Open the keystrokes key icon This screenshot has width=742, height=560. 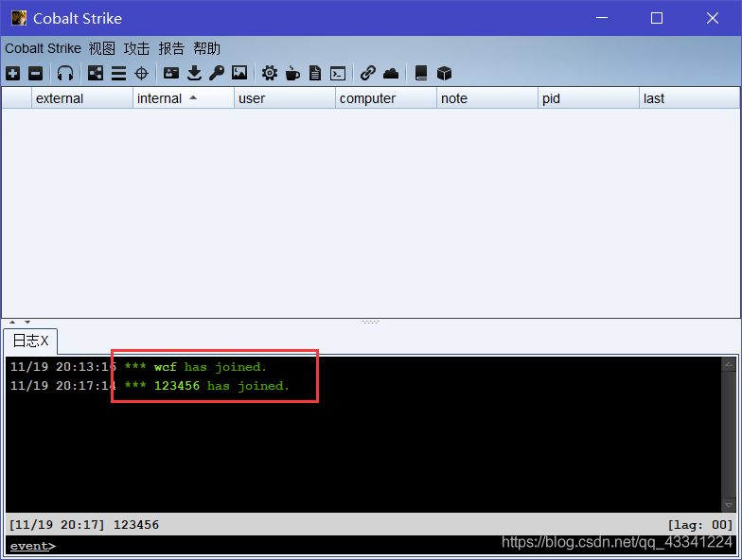point(217,73)
